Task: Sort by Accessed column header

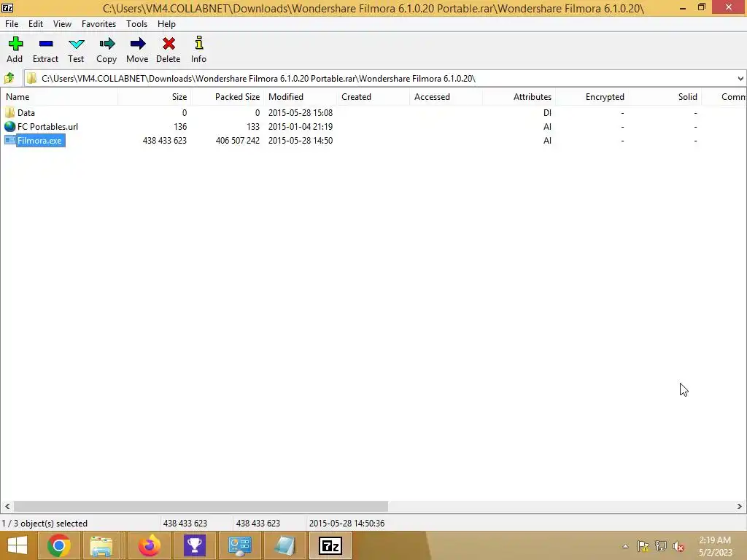Action: (446, 97)
